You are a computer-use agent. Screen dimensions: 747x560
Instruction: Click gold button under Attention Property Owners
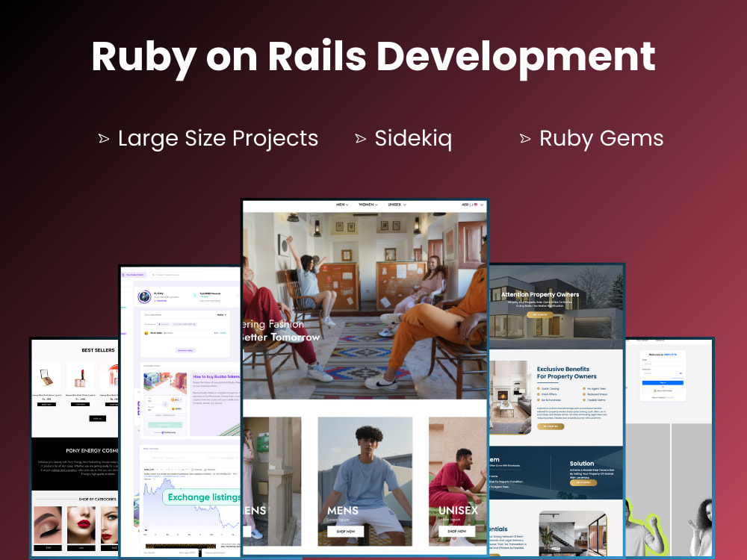540,315
